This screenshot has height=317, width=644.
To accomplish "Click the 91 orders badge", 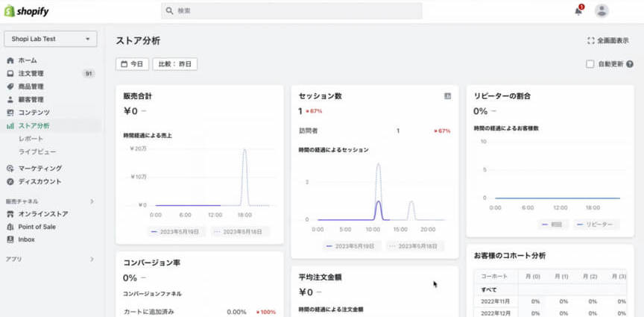I will (88, 74).
